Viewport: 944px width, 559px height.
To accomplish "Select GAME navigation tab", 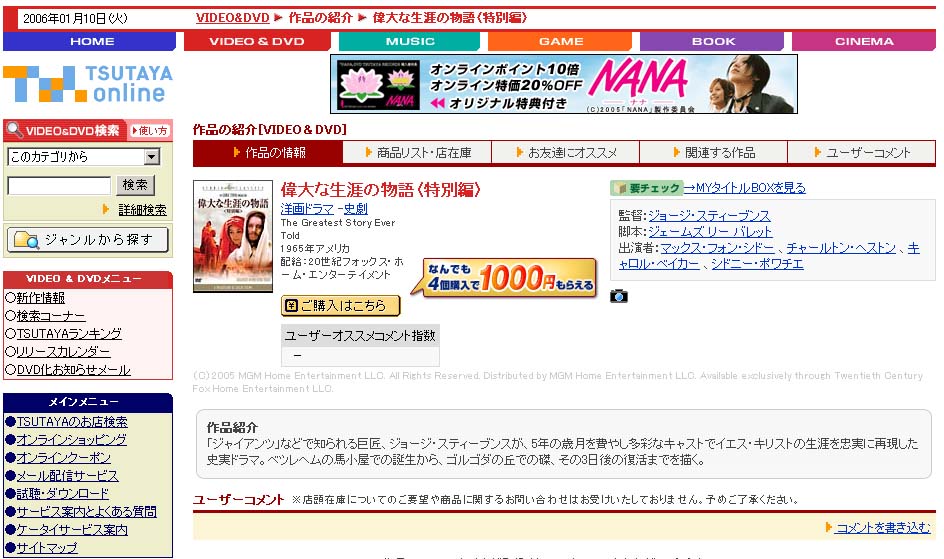I will point(560,42).
